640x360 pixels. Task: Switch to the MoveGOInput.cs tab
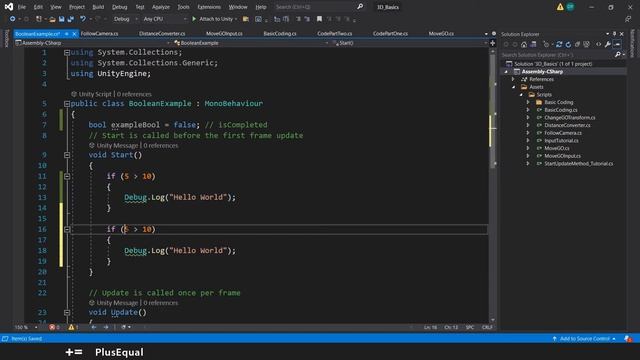pyautogui.click(x=224, y=34)
